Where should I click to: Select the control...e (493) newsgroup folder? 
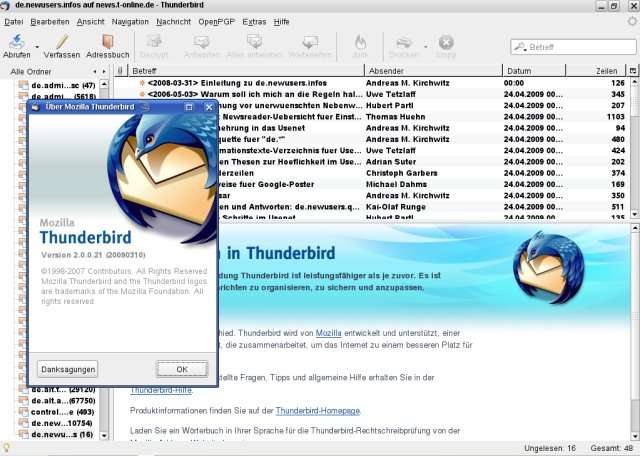click(62, 411)
